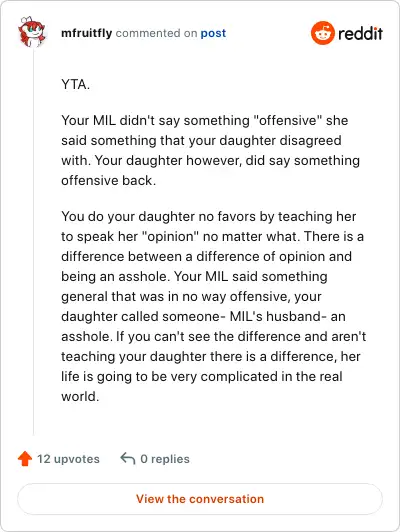The height and width of the screenshot is (532, 400).
Task: Open the blue 'post' link
Action: (x=213, y=34)
